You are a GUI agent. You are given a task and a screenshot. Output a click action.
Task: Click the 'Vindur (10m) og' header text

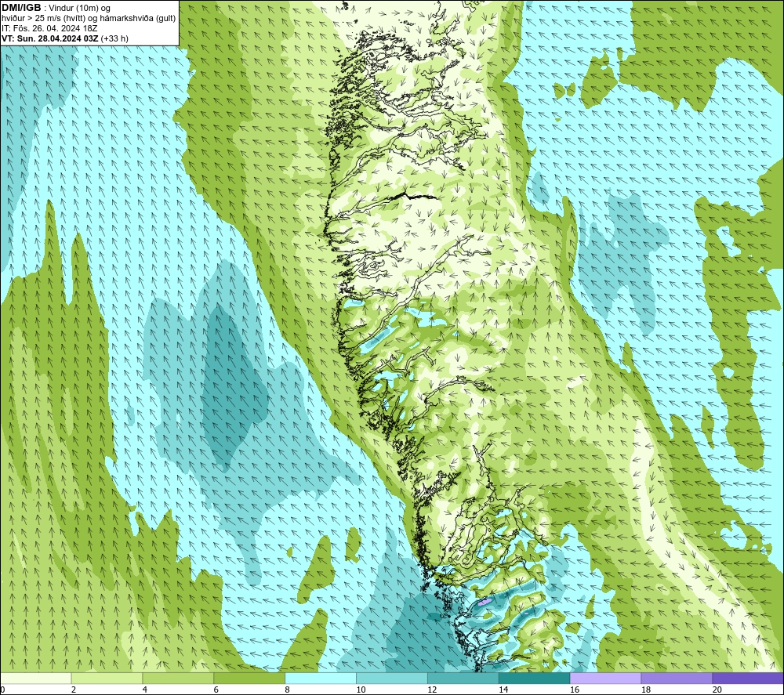(x=79, y=9)
